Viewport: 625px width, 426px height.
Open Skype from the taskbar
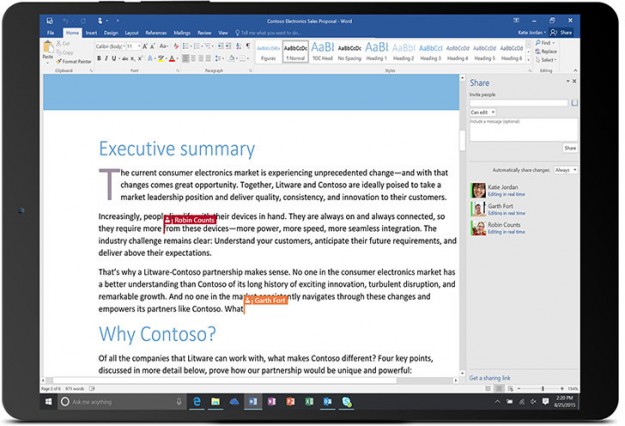[345, 401]
